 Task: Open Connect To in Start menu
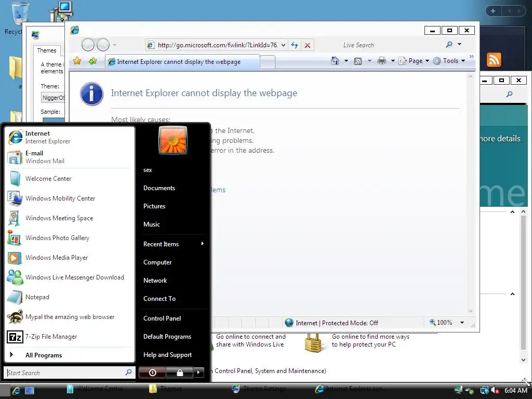173,299
